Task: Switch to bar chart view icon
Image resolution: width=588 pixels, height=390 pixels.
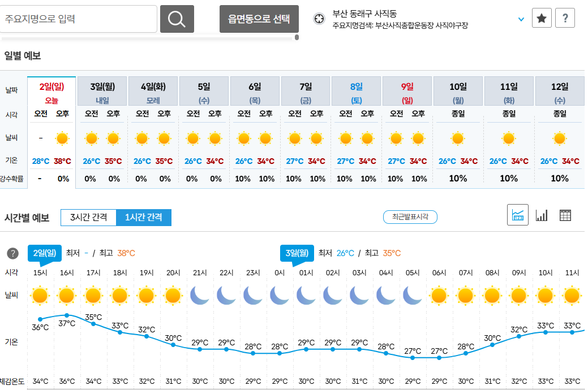Action: coord(542,215)
